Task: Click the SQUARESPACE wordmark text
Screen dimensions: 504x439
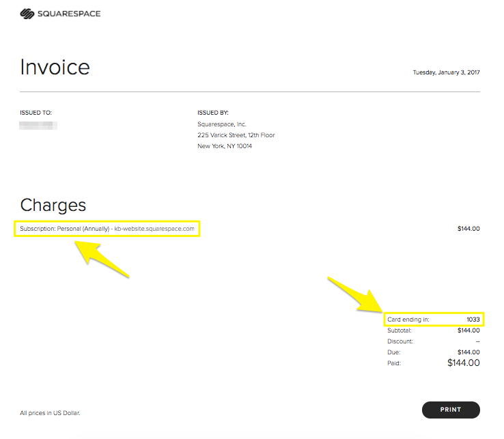Action: 69,13
